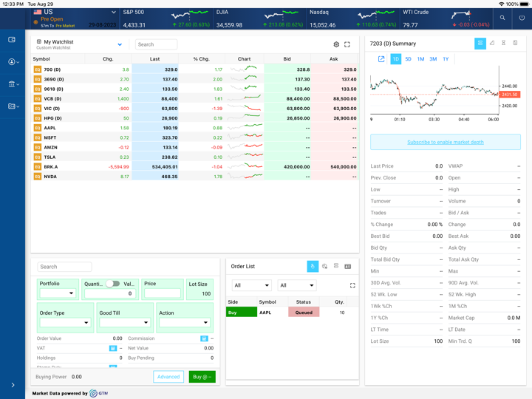The height and width of the screenshot is (399, 532).
Task: Select the 1Y chart range
Action: tap(446, 59)
